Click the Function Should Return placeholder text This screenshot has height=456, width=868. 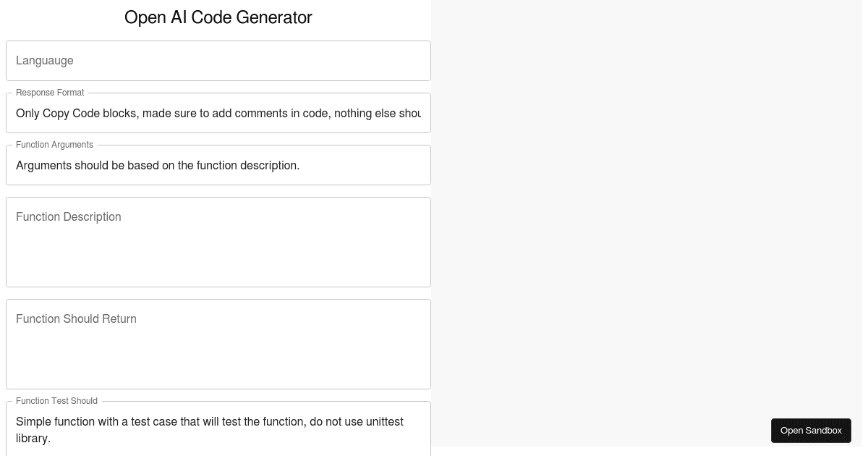pos(76,319)
